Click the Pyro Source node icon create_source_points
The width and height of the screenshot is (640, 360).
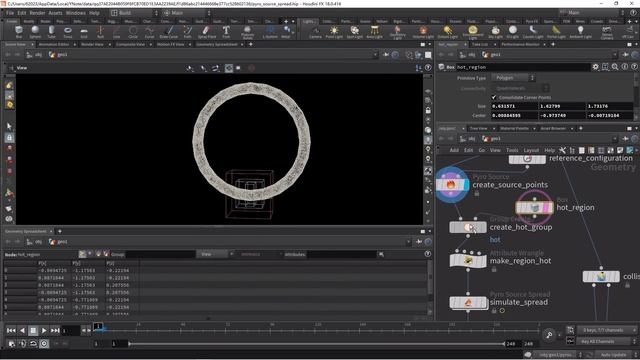coord(451,185)
